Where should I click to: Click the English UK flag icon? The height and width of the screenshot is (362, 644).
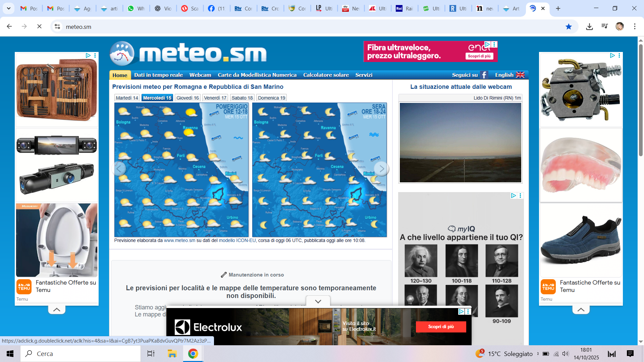click(x=520, y=75)
